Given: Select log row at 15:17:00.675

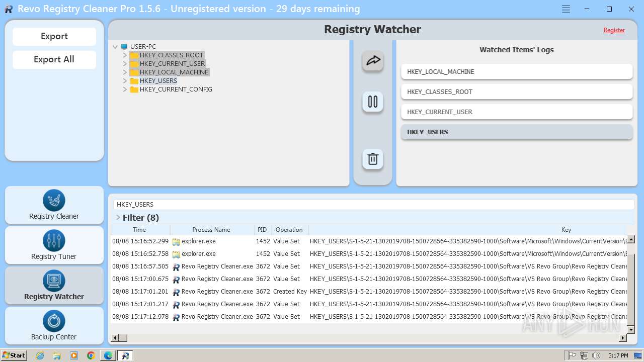Looking at the screenshot, I should (x=369, y=279).
